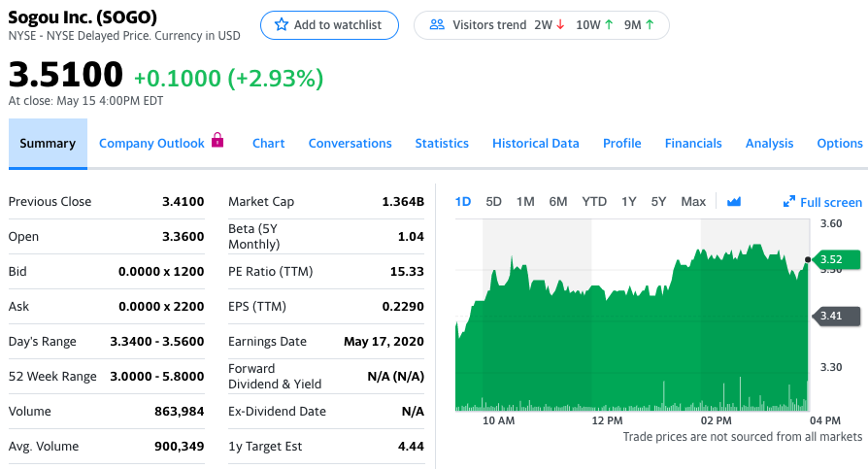This screenshot has height=469, width=868.
Task: Select the 6M chart range
Action: click(x=558, y=202)
